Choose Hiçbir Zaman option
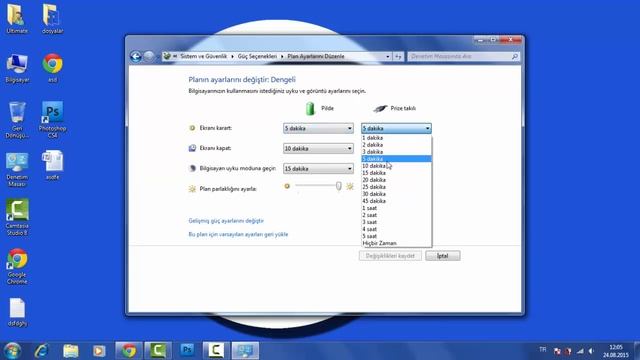The width and height of the screenshot is (640, 360). [x=396, y=243]
